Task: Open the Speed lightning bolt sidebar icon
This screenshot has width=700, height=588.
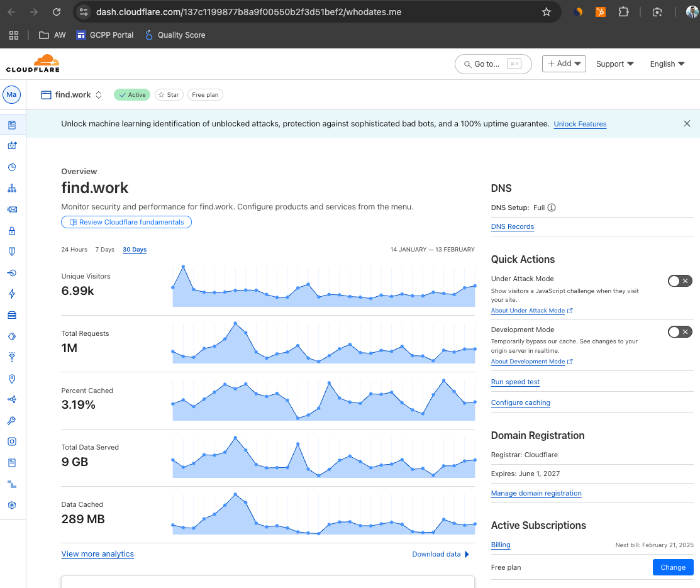Action: pos(12,294)
